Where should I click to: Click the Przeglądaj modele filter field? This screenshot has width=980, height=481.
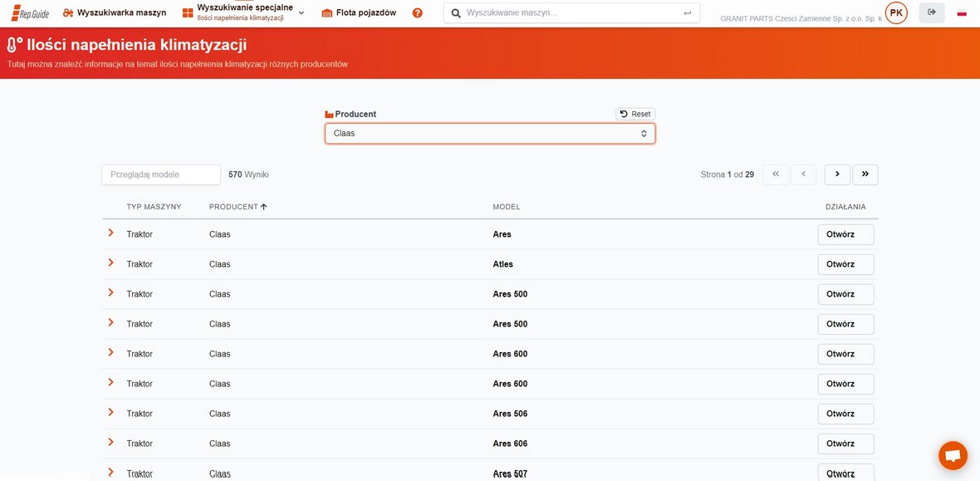(161, 174)
